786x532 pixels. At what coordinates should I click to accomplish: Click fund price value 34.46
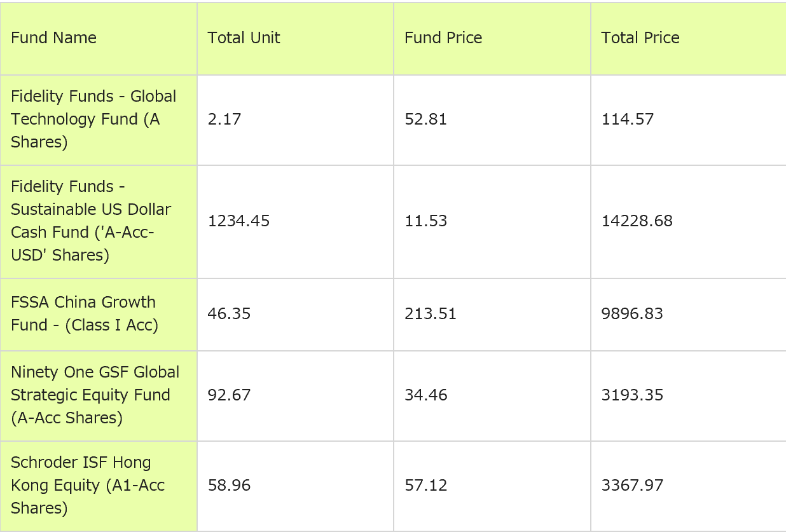[x=426, y=395]
